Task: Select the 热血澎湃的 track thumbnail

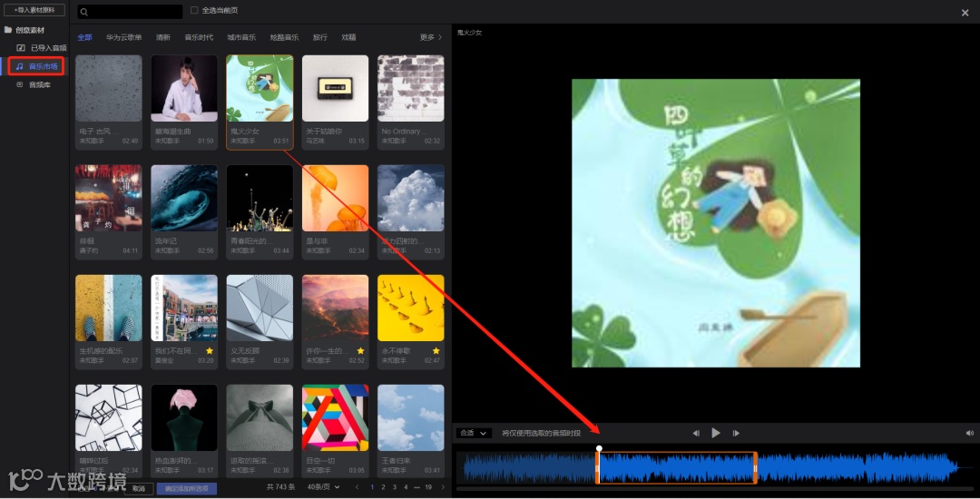Action: coord(184,418)
